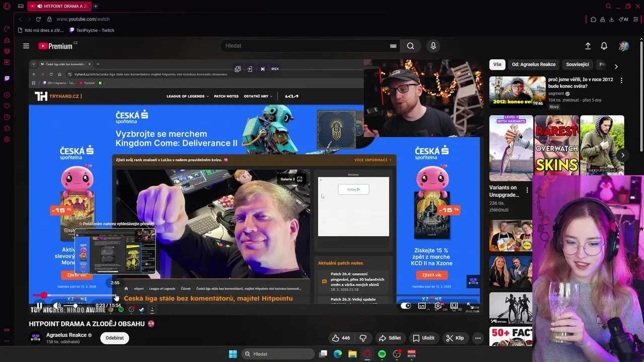Click the YouTube Premium logo

[55, 46]
